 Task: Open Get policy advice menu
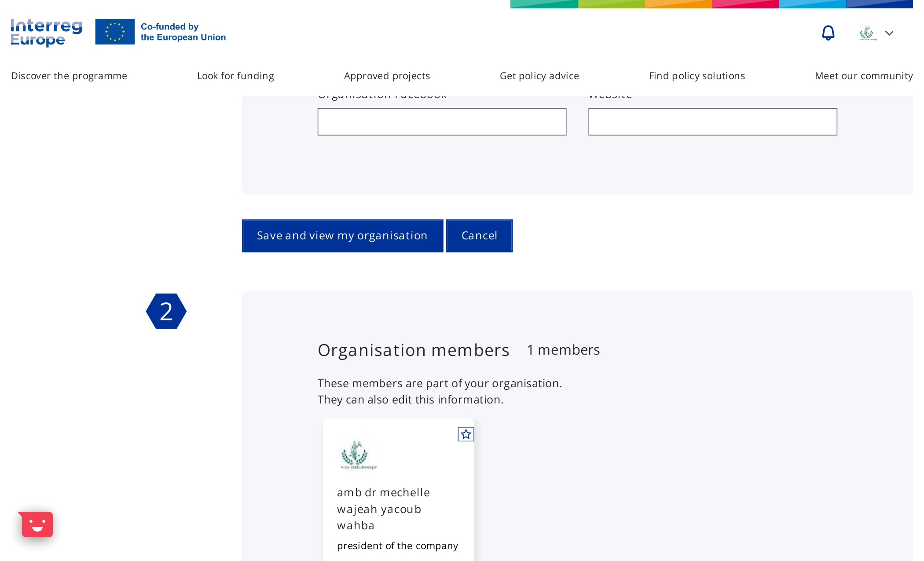[539, 76]
